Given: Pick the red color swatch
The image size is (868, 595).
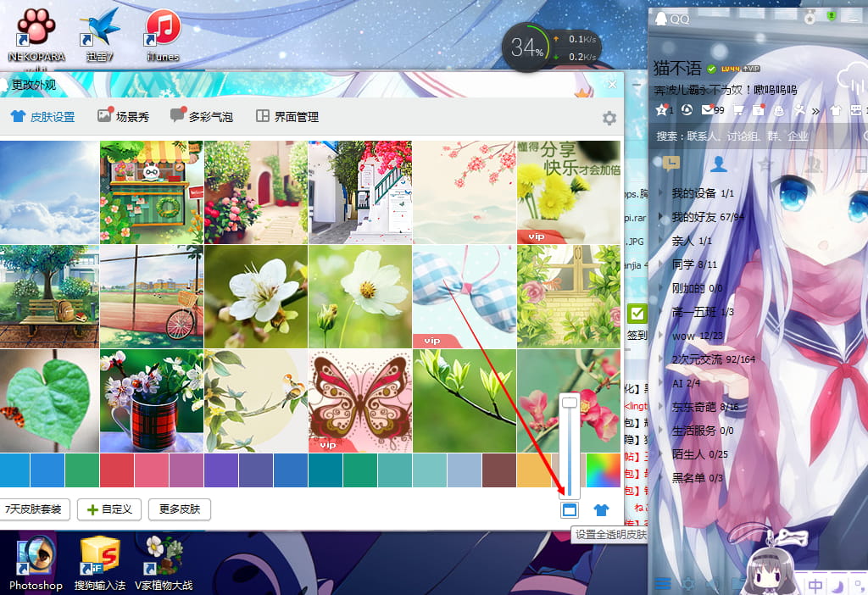Looking at the screenshot, I should [117, 470].
